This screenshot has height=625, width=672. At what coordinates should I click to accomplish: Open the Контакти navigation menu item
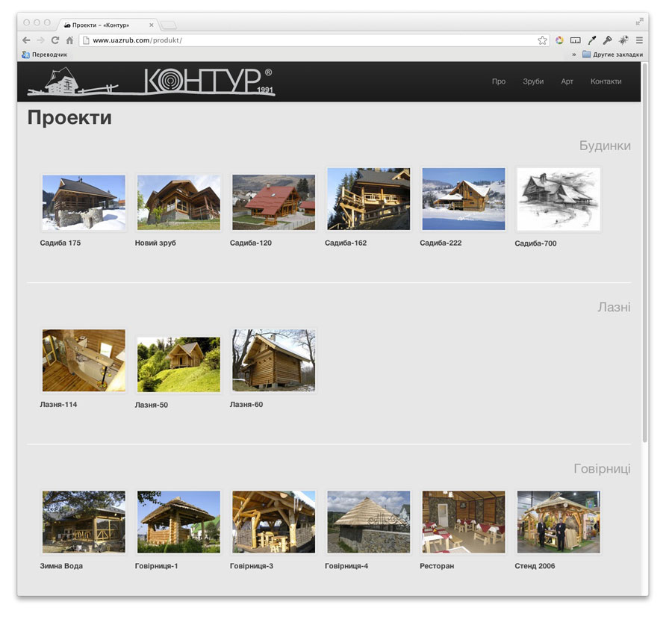(606, 81)
